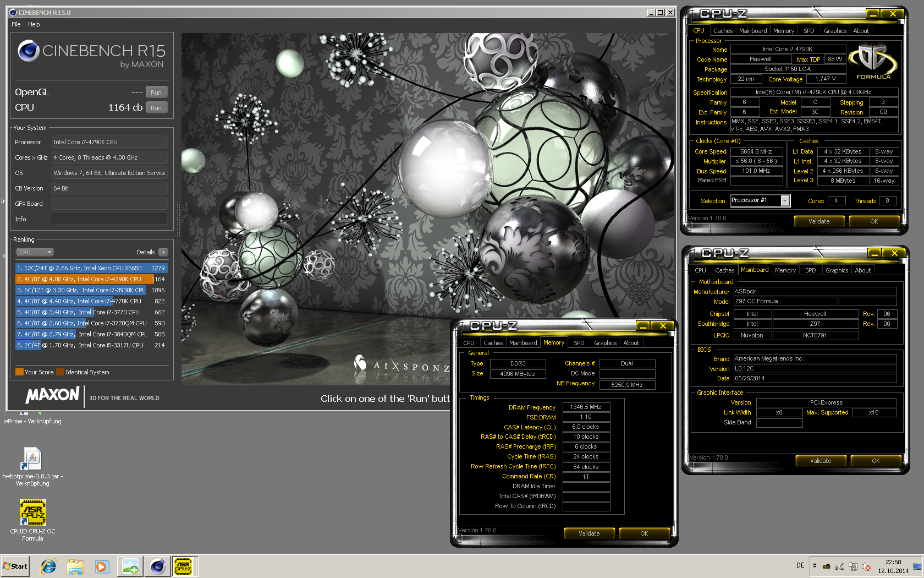Open Processor #1 selection dropdown
The height and width of the screenshot is (578, 924).
click(785, 201)
